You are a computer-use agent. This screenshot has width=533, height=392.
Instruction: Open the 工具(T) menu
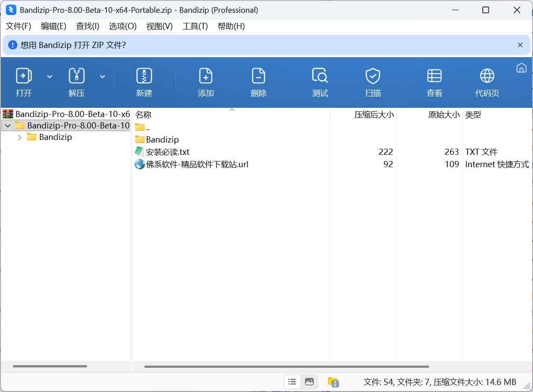(x=195, y=26)
